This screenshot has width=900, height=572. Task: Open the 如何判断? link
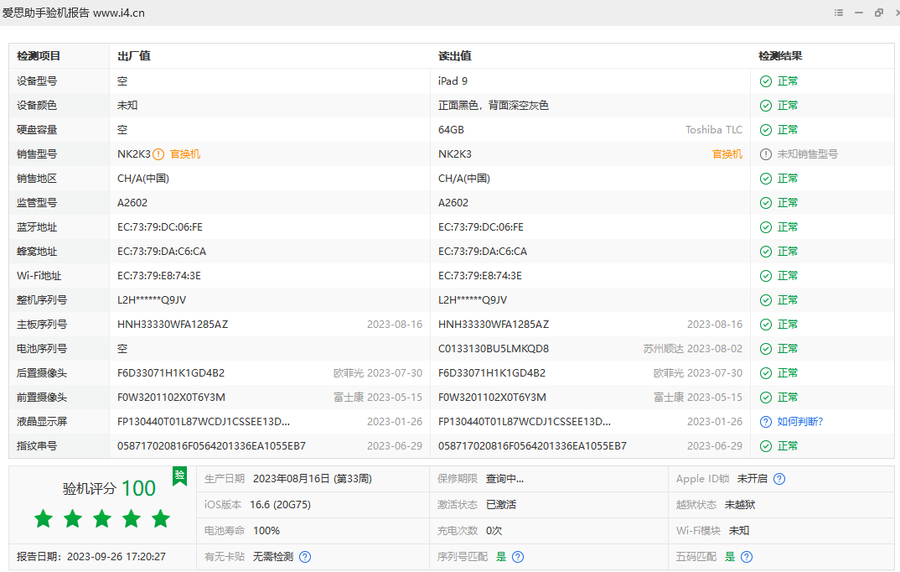(x=800, y=422)
